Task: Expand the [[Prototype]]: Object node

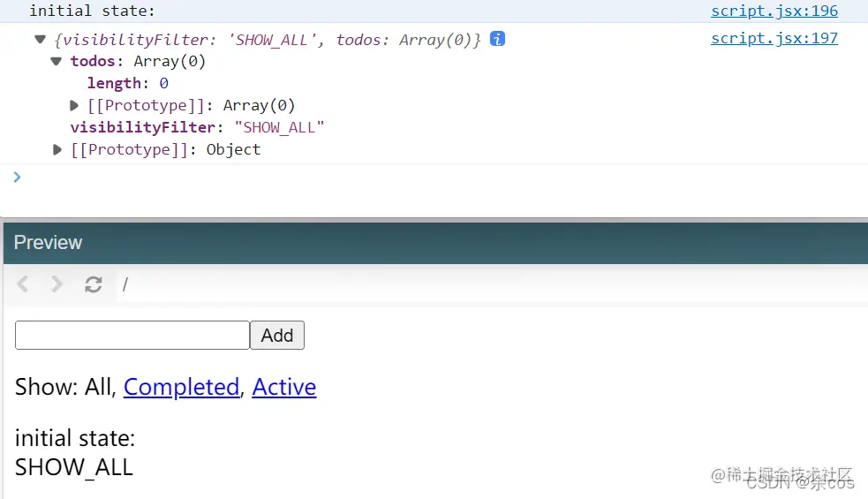Action: coord(57,149)
